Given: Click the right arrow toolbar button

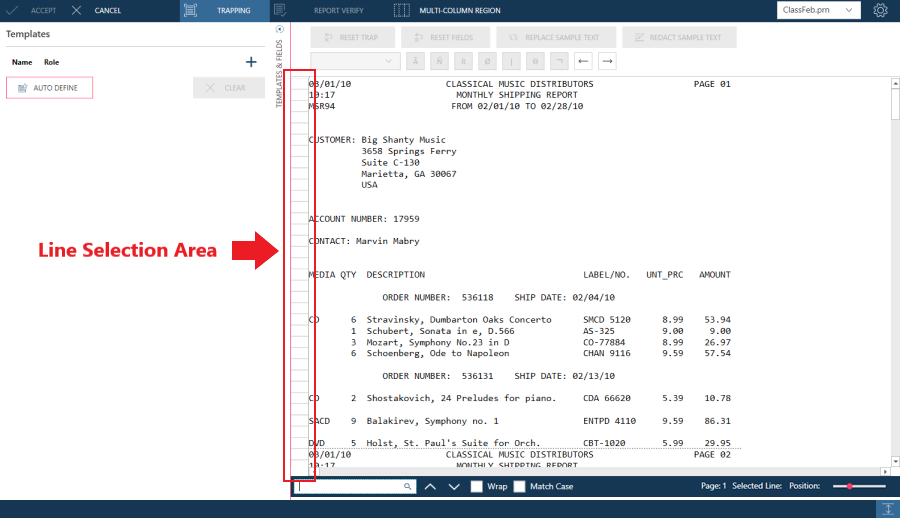Looking at the screenshot, I should click(x=607, y=61).
